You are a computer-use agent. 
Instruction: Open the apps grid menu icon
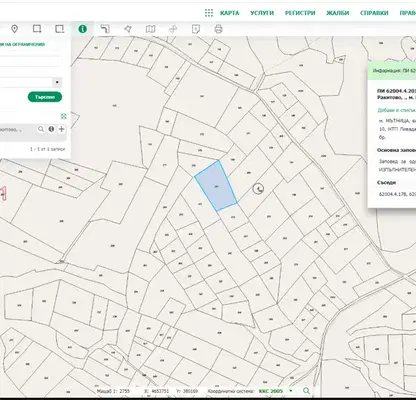tap(209, 13)
